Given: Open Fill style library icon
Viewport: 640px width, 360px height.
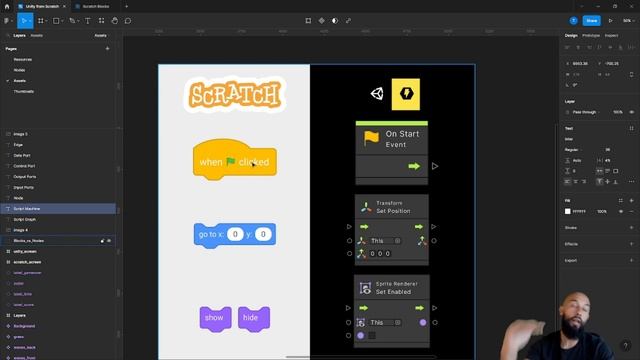Looking at the screenshot, I should (620, 200).
